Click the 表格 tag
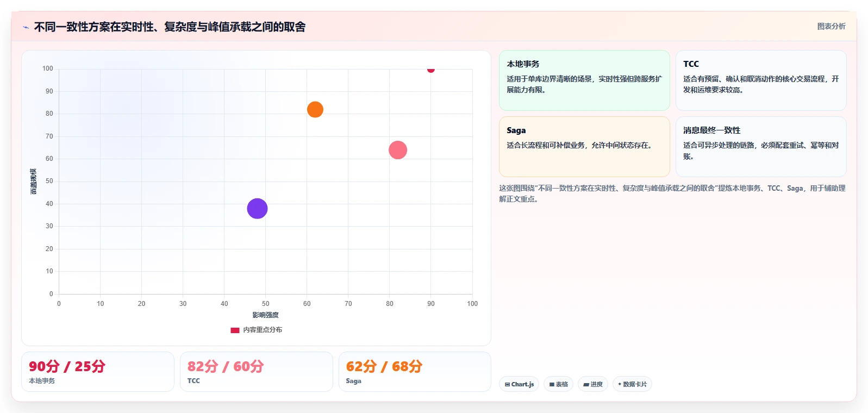This screenshot has height=413, width=868. 558,384
